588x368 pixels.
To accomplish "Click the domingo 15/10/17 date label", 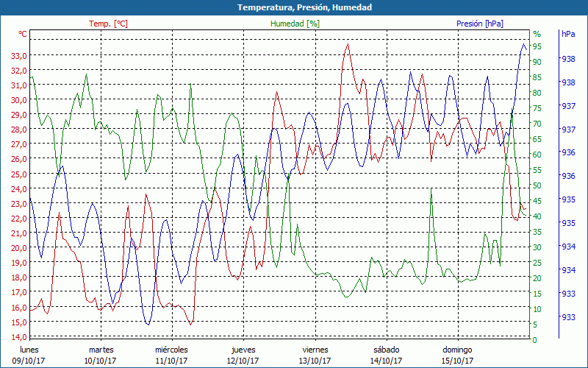I will coord(457,355).
